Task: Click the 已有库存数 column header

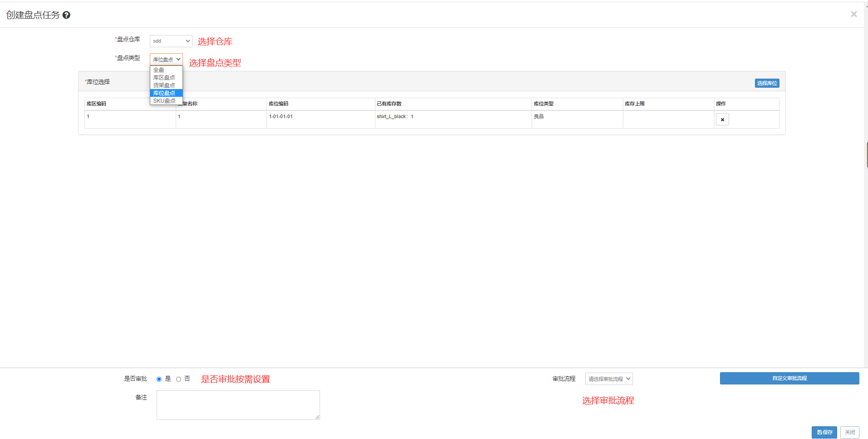Action: click(454, 104)
